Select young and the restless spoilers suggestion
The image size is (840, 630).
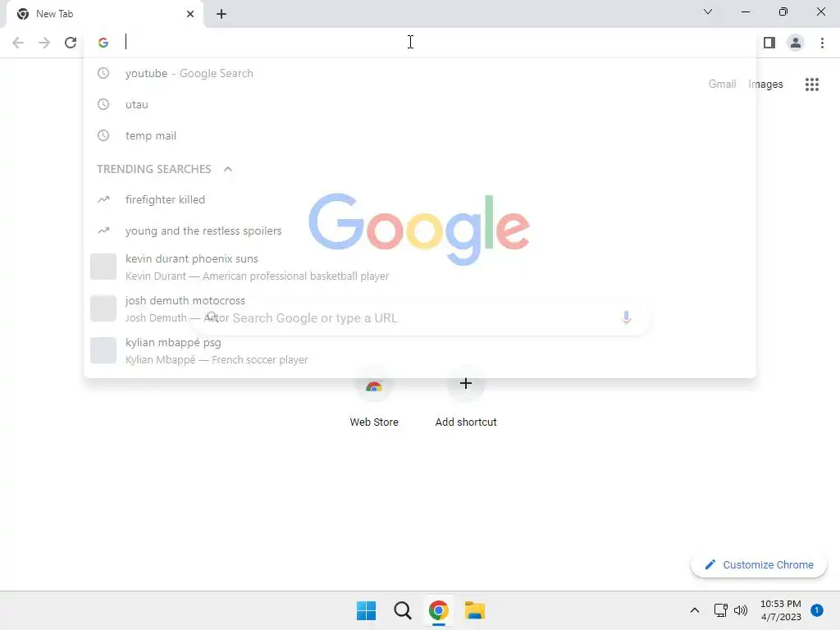pos(420,231)
